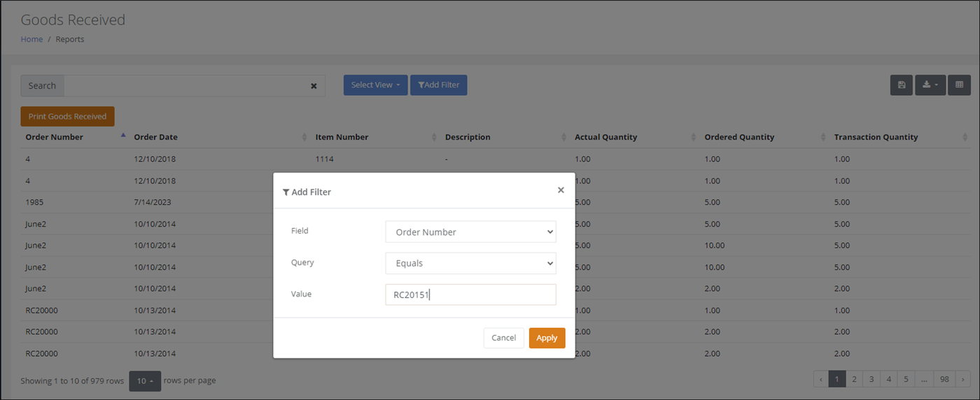
Task: Click the Goods Received page heading
Action: 73,20
